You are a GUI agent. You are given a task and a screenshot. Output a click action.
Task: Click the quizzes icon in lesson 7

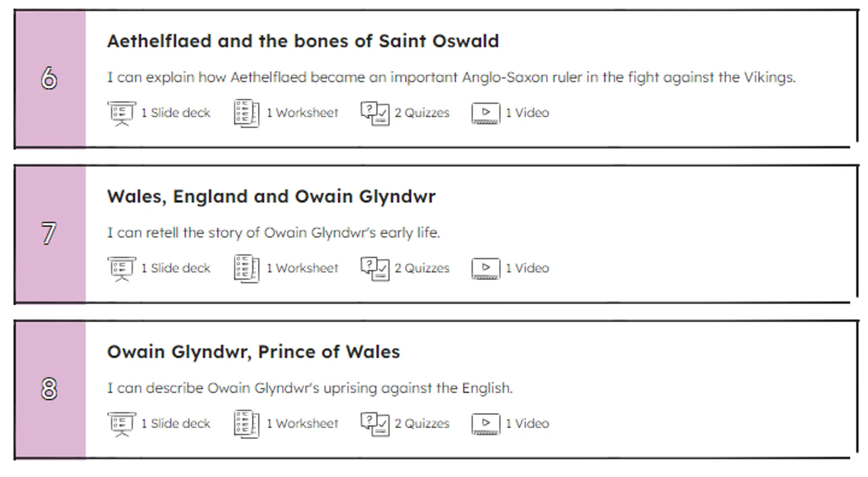tap(375, 268)
